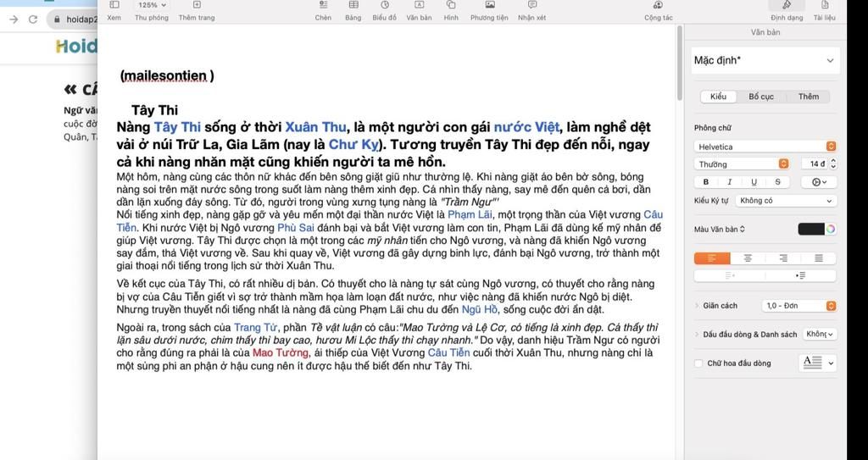Viewport: 868px width, 460px height.
Task: Click the Phạm Lãi link
Action: click(469, 215)
